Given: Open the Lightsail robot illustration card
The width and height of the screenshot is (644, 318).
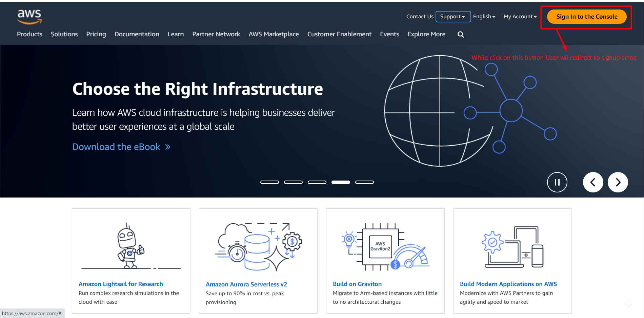Looking at the screenshot, I should click(131, 246).
